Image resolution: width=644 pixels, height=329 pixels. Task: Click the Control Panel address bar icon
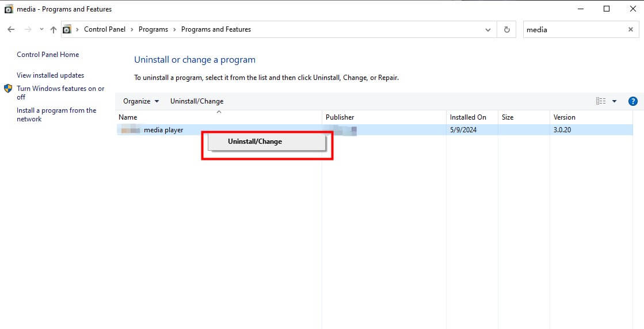coord(67,29)
